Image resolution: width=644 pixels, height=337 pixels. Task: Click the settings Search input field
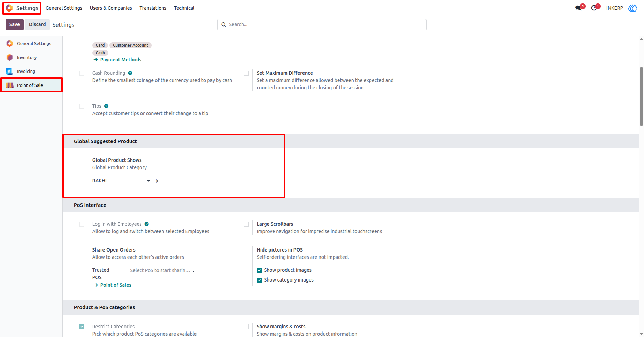[x=322, y=25]
